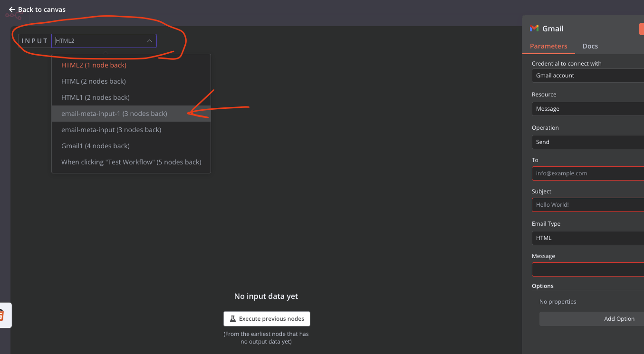The width and height of the screenshot is (644, 354).
Task: Select email-meta-input-1 (3 nodes back)
Action: tap(114, 113)
